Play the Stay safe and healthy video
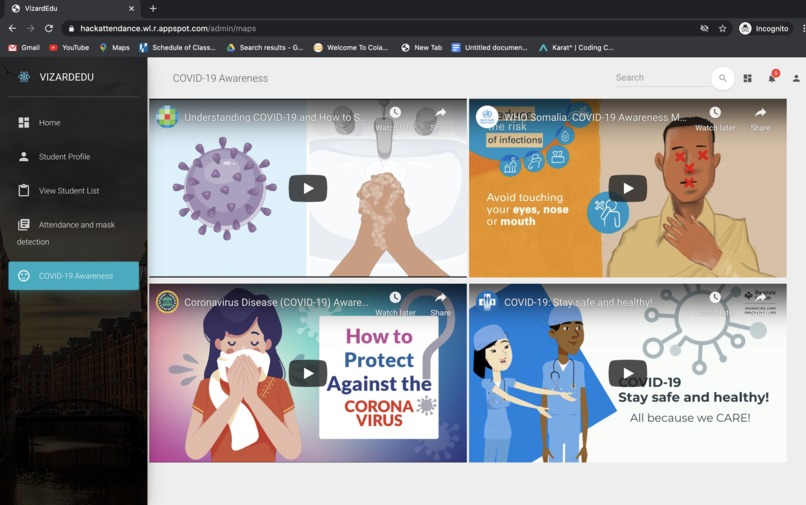This screenshot has height=505, width=806. click(628, 373)
